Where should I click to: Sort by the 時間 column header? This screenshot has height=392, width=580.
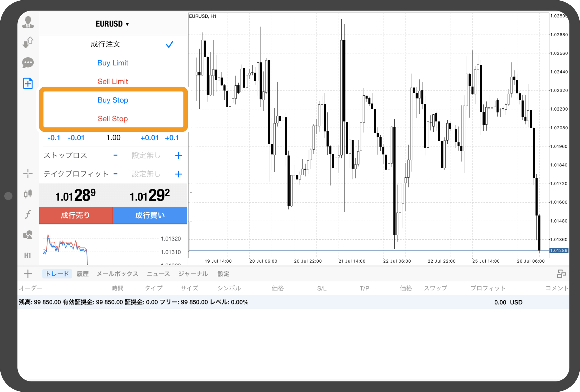[117, 288]
